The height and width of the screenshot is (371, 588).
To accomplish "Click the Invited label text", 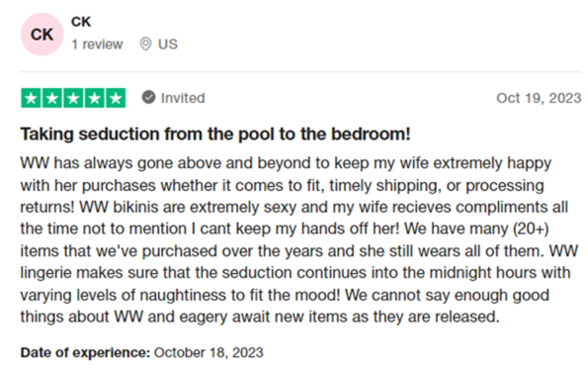I will [x=183, y=98].
